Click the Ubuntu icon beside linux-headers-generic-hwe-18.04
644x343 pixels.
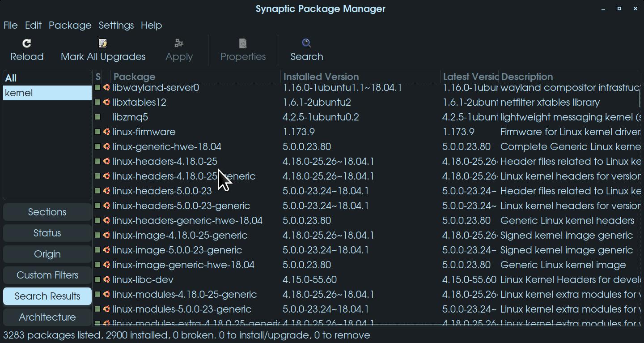point(106,221)
